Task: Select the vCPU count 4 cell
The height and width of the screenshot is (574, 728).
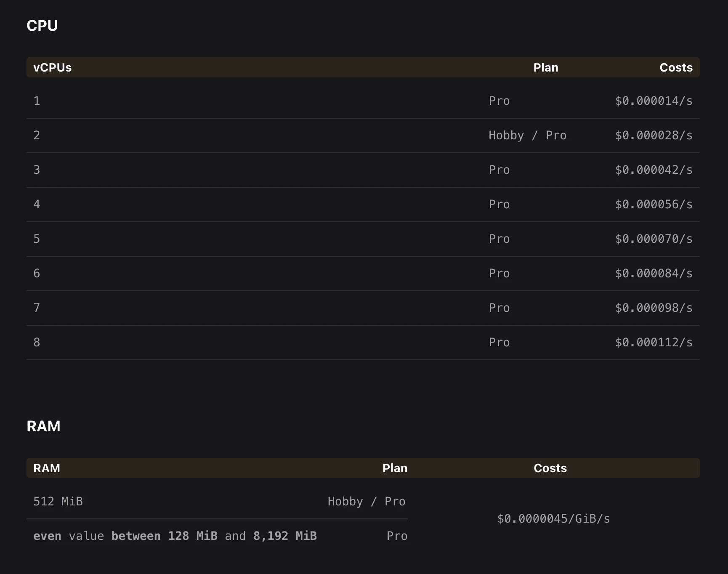Action: 37,205
